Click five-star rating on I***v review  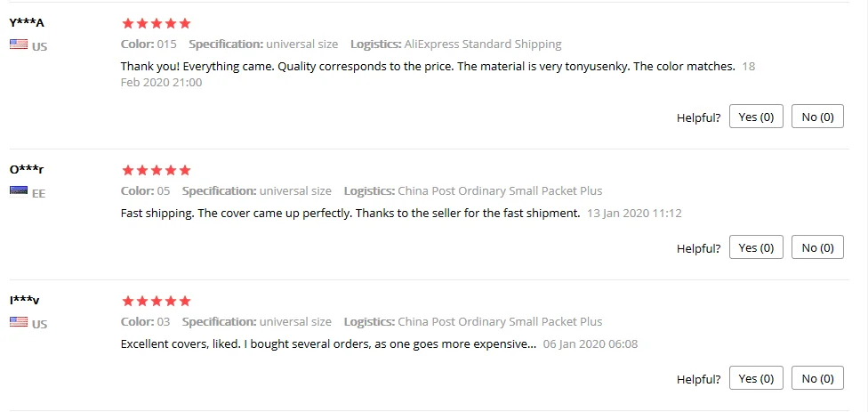pyautogui.click(x=156, y=302)
